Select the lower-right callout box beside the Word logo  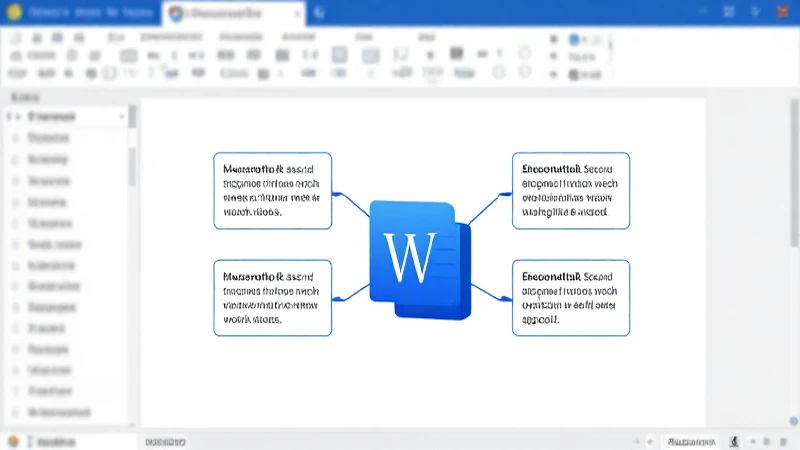point(571,298)
